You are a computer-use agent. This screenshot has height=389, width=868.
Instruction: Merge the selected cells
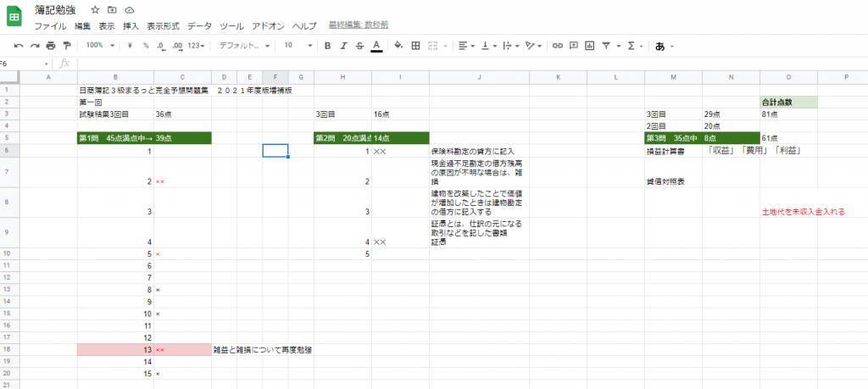(433, 46)
